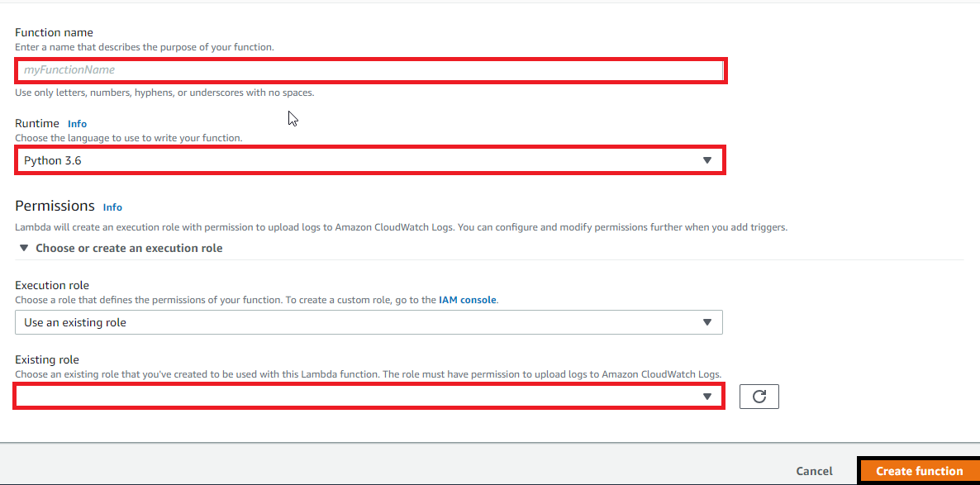Click the Cancel button
Viewport: 980px width, 485px height.
coord(814,470)
